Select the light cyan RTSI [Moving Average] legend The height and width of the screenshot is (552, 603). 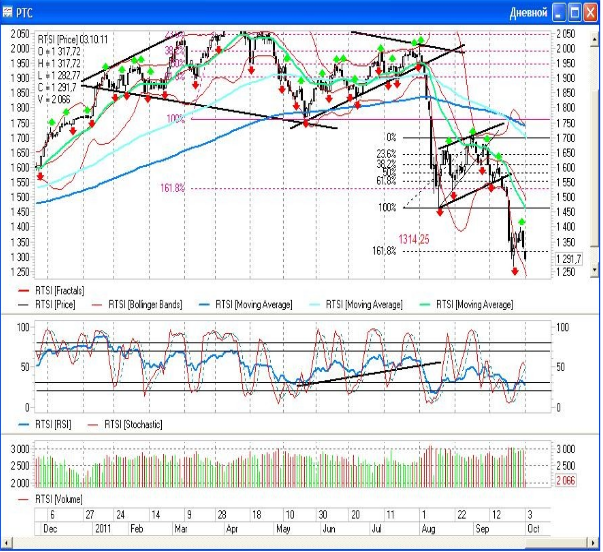(356, 305)
